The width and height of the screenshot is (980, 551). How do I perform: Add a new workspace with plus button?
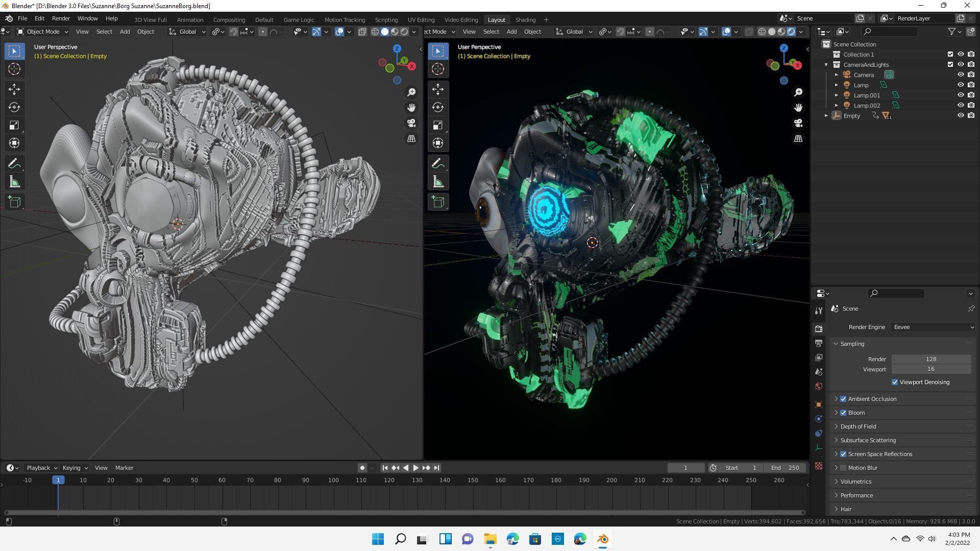click(x=546, y=20)
